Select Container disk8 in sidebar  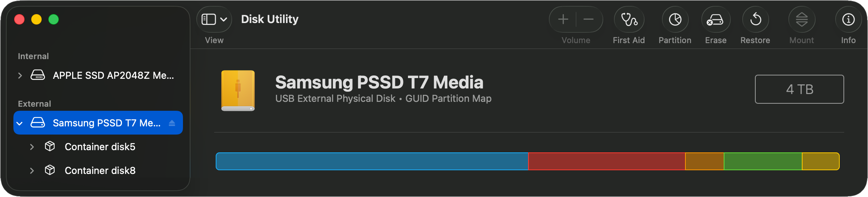pos(100,171)
